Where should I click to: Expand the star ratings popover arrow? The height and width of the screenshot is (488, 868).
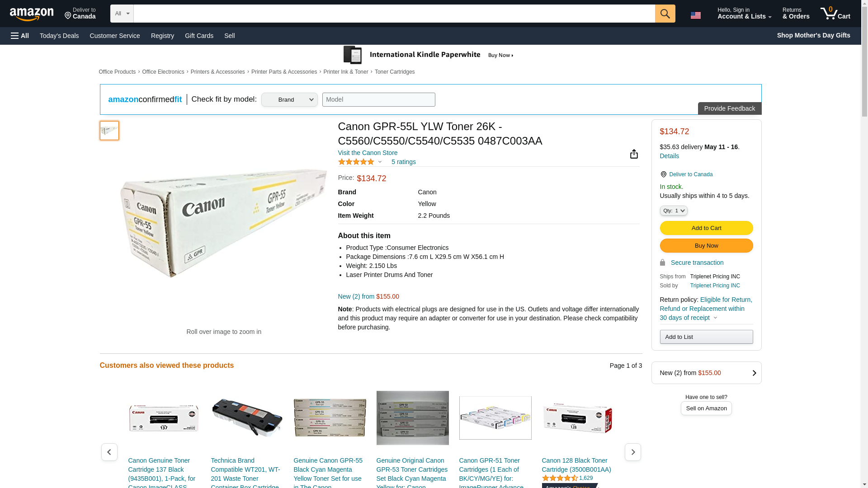(380, 162)
